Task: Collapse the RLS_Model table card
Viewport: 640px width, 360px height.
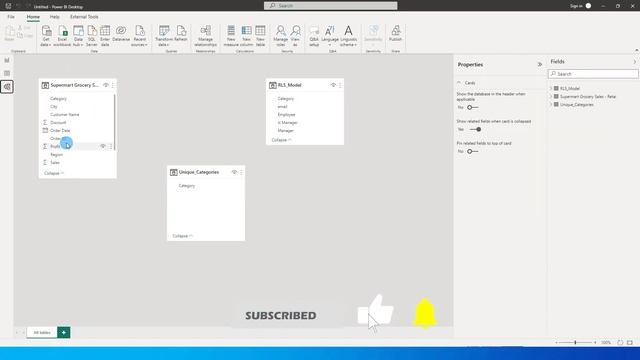Action: [x=281, y=140]
